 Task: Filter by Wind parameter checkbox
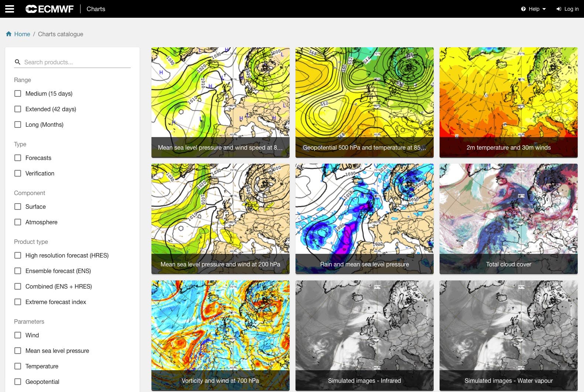[x=18, y=335]
